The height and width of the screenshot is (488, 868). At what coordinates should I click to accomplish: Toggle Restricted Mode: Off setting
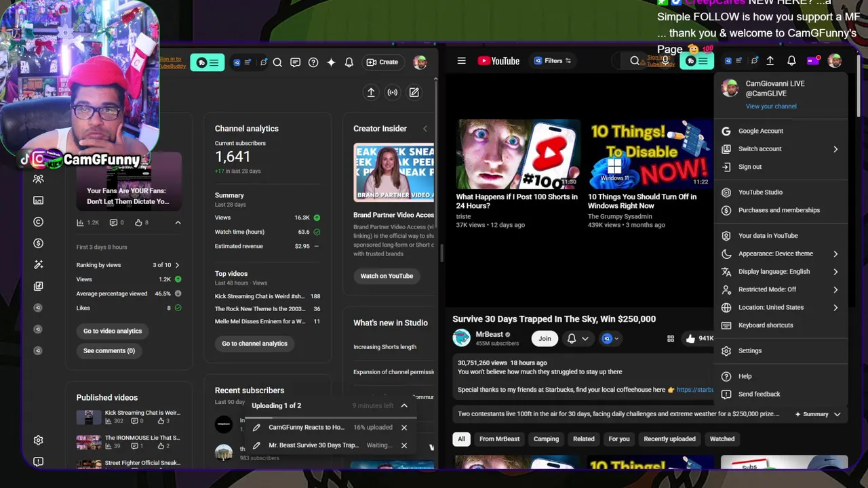tap(780, 289)
